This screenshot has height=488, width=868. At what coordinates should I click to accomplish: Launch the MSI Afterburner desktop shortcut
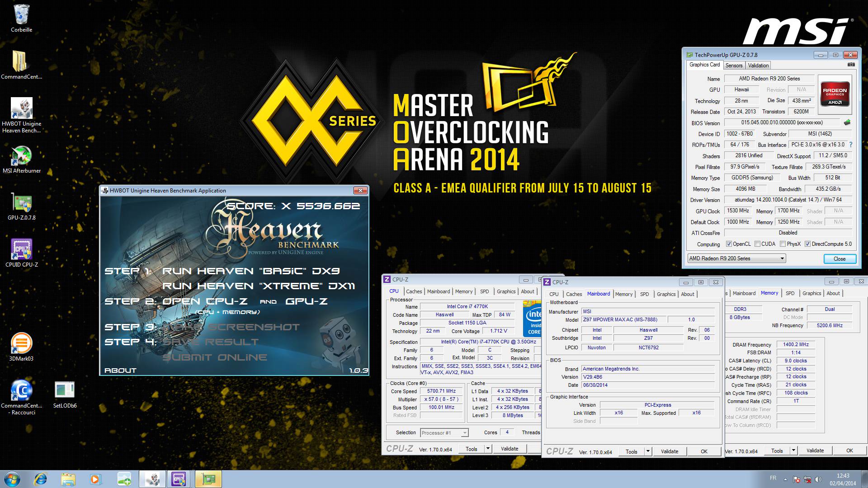(21, 160)
